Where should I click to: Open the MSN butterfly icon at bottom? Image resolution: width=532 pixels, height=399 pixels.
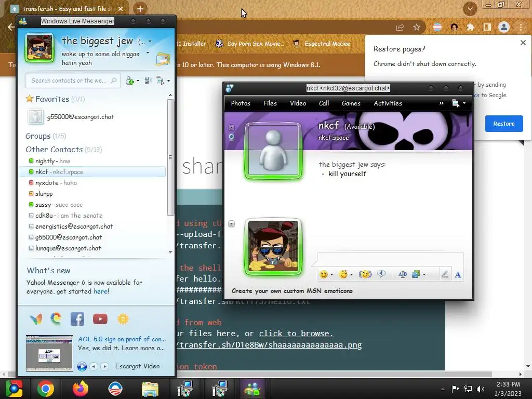(x=36, y=320)
